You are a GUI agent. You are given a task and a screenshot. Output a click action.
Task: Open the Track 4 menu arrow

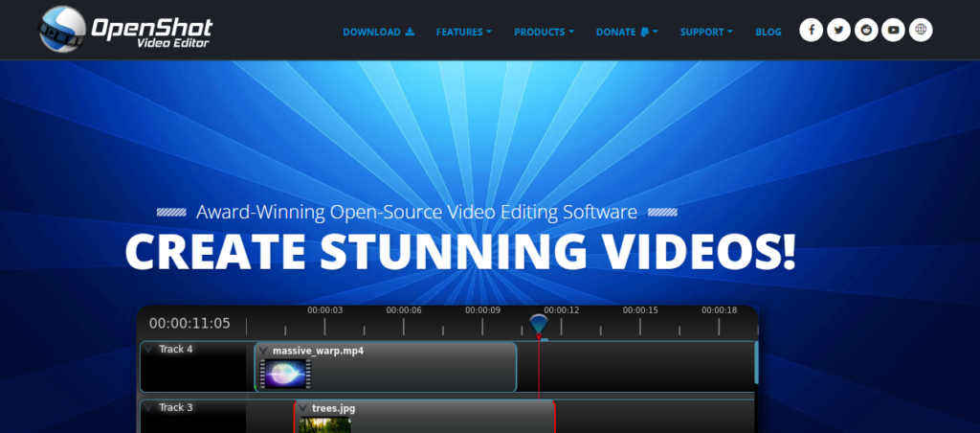[148, 349]
